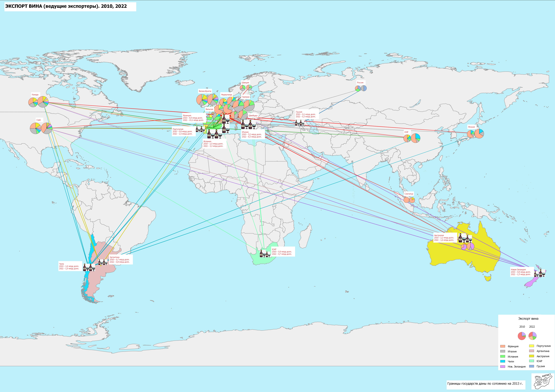Select the Испания green swatch in legend
The height and width of the screenshot is (392, 555).
click(x=503, y=356)
